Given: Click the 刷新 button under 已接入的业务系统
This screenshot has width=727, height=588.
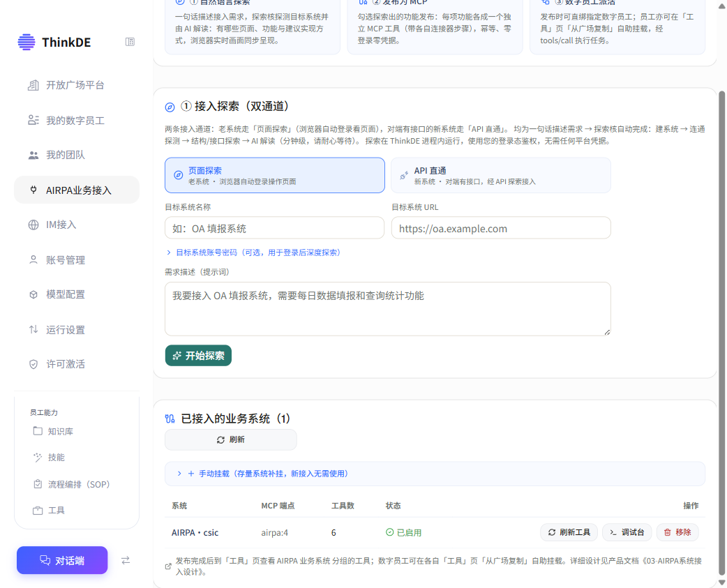Looking at the screenshot, I should (231, 439).
